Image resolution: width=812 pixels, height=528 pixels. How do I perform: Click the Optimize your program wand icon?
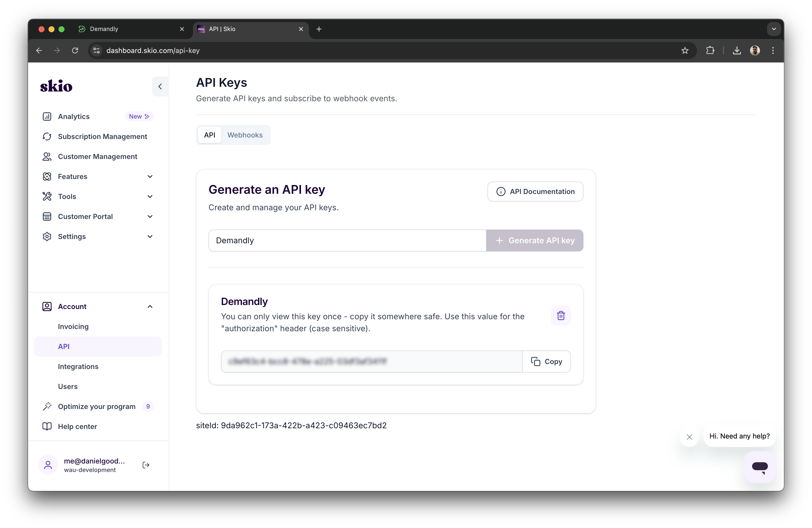[47, 406]
